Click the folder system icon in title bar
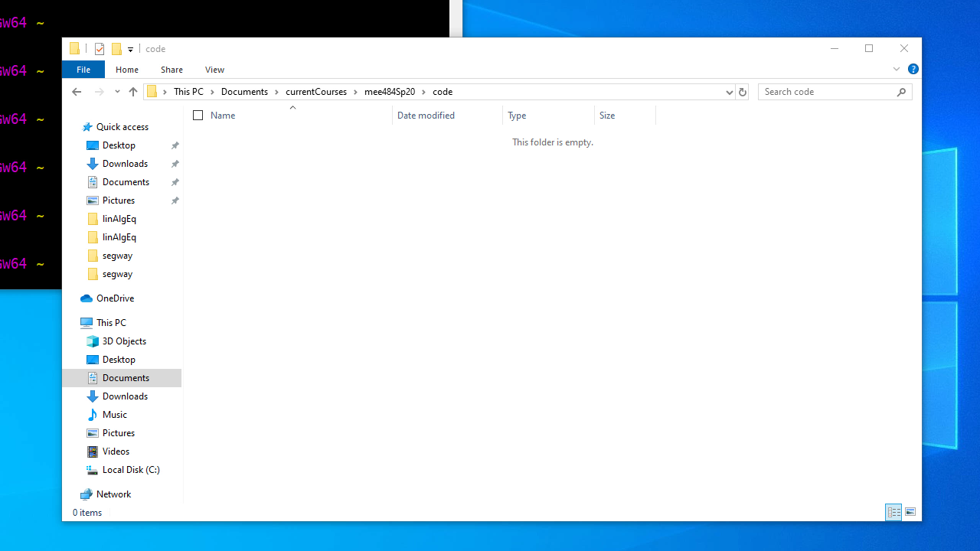The image size is (980, 551). click(74, 48)
